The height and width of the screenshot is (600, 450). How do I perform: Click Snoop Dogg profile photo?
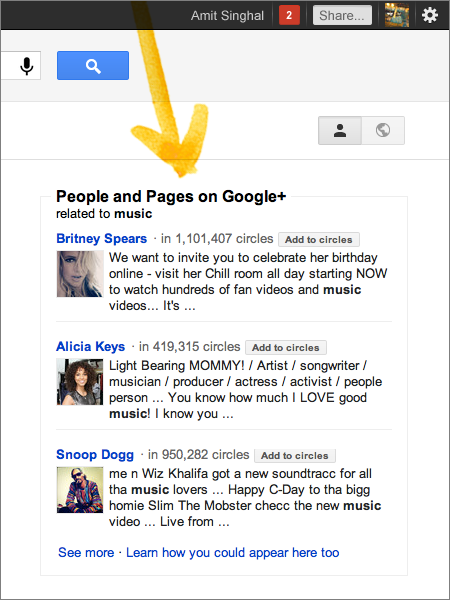[x=80, y=490]
